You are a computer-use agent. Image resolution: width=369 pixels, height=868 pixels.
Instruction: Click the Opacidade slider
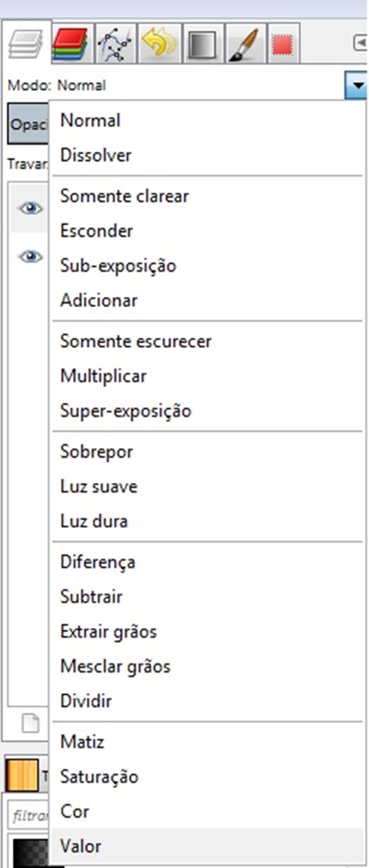(x=28, y=124)
